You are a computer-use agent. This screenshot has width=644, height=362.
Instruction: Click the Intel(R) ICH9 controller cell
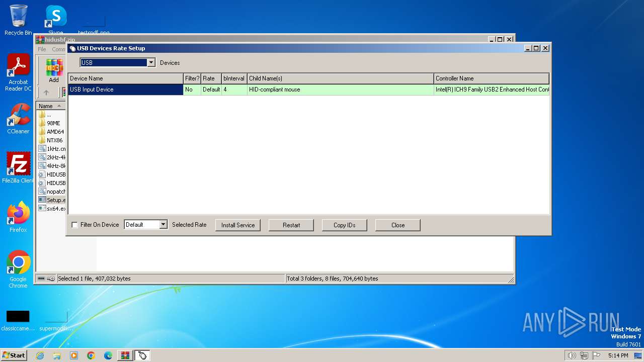click(492, 89)
